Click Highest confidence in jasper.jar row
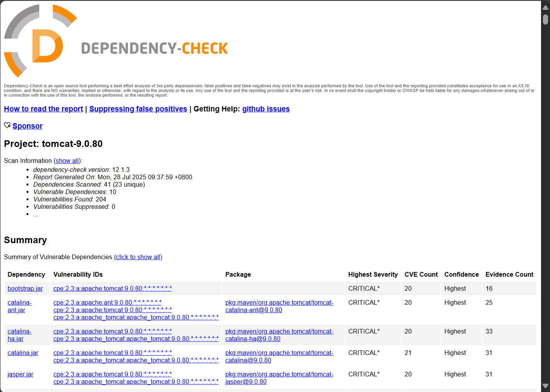 click(455, 374)
